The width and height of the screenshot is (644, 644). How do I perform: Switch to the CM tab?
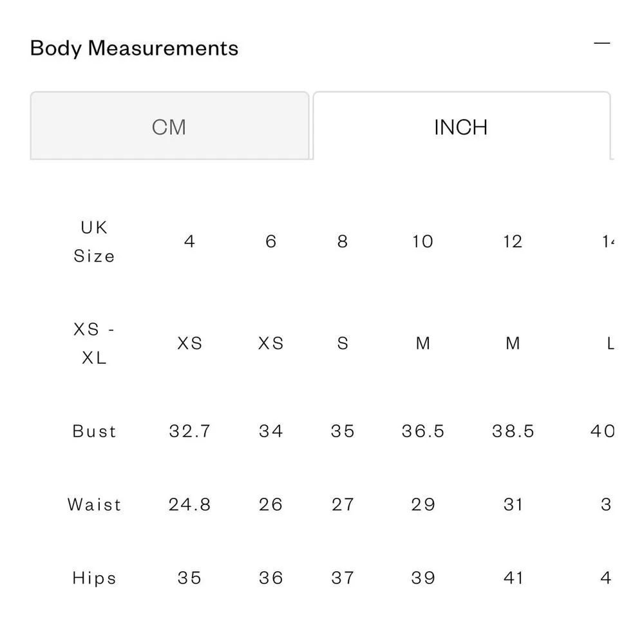pos(169,127)
